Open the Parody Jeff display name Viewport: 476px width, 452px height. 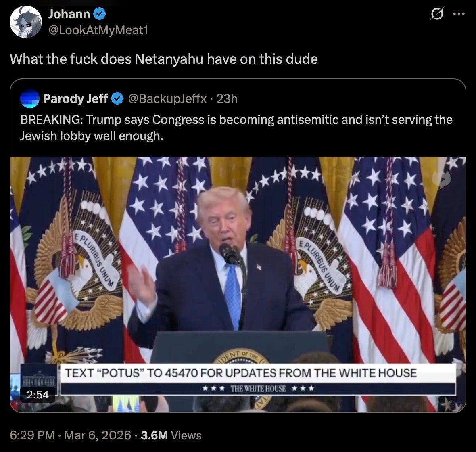pos(75,99)
